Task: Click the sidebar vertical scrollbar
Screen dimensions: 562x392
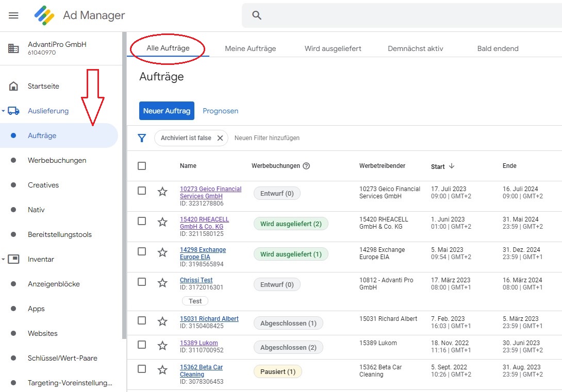Action: 124,185
